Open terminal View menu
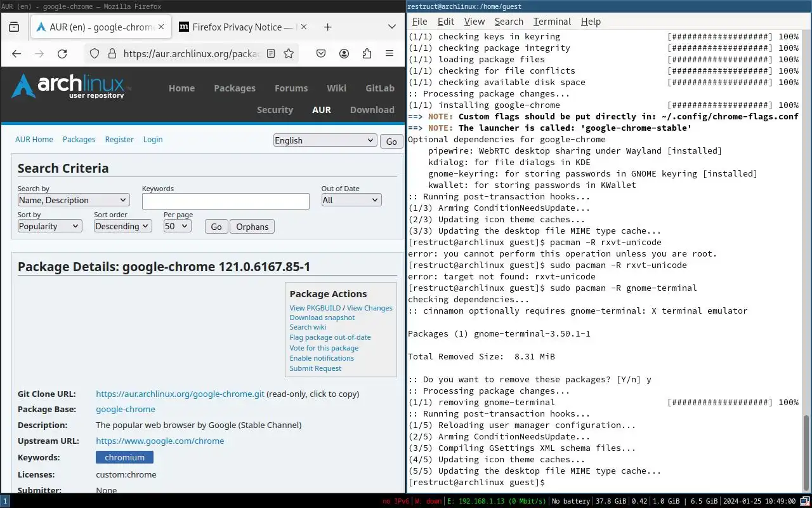The height and width of the screenshot is (508, 812). [474, 21]
